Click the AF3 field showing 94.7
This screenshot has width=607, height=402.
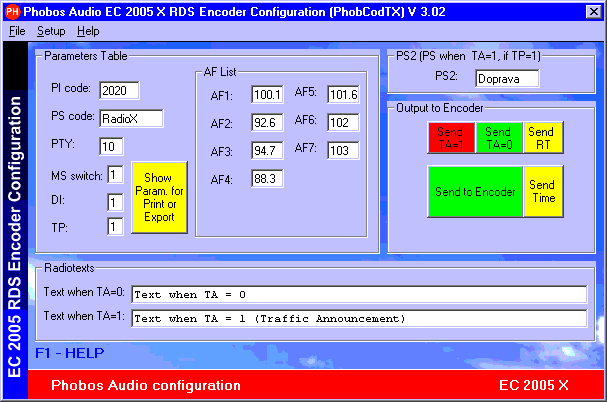pos(267,150)
